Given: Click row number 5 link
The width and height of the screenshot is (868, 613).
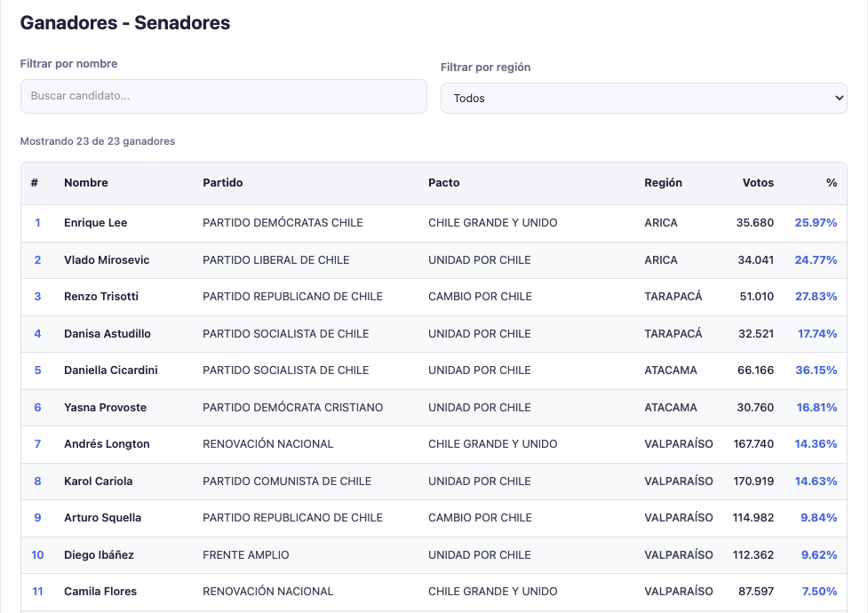Looking at the screenshot, I should coord(37,370).
